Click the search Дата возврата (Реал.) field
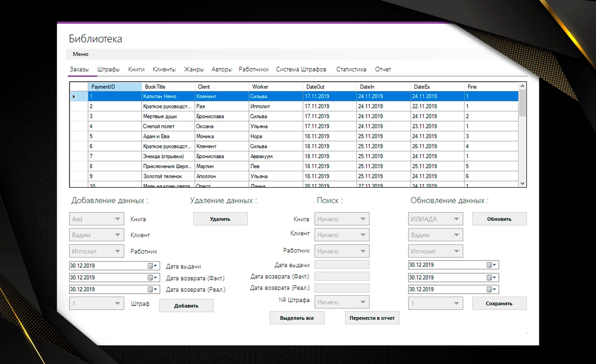 (x=342, y=288)
